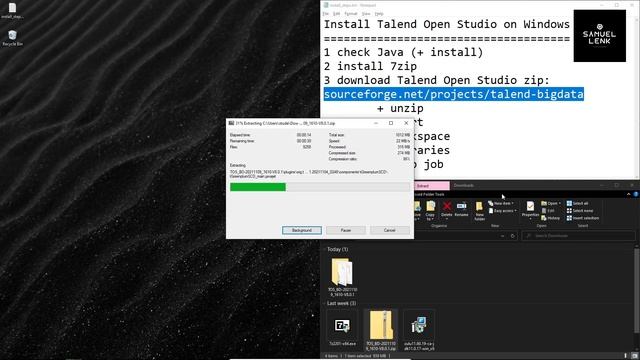Click Invert selection in Explorer ribbon

[x=582, y=218]
